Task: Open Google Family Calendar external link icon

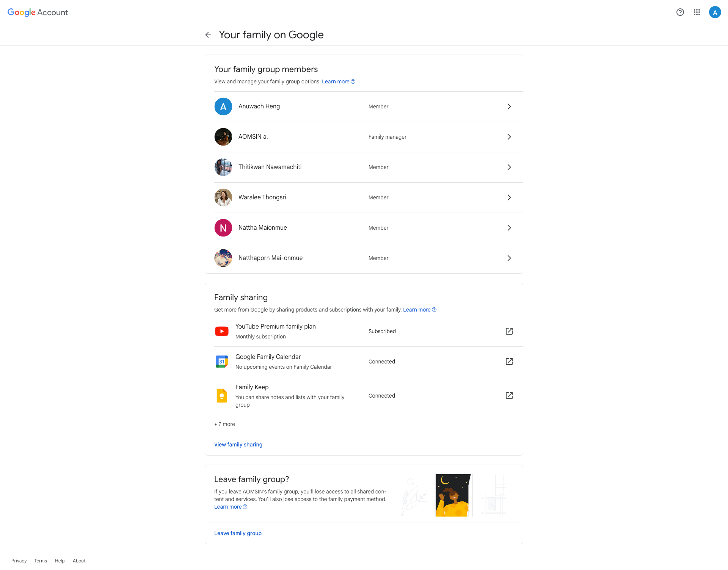Action: point(509,362)
